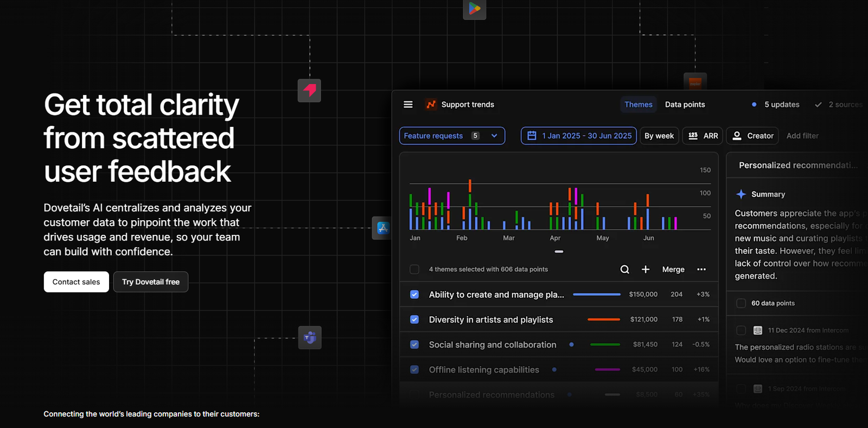This screenshot has height=428, width=868.
Task: Open the By week grouping selector
Action: point(659,136)
